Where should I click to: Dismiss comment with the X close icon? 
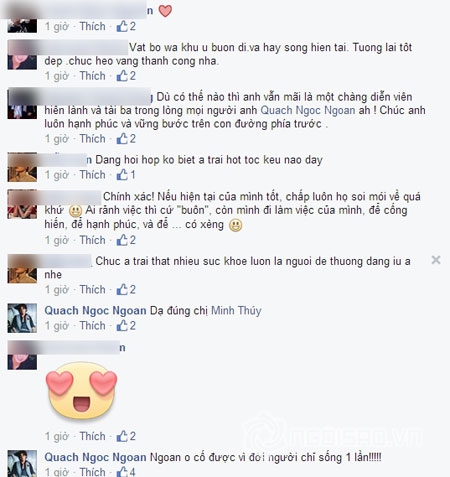point(436,260)
